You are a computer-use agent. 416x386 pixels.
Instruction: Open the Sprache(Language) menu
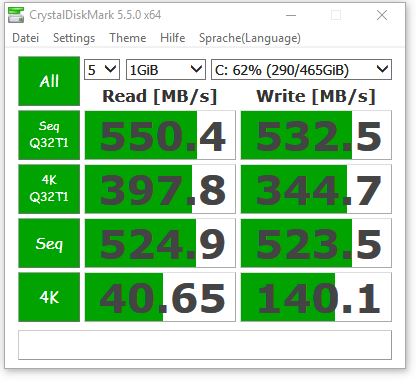[x=250, y=38]
